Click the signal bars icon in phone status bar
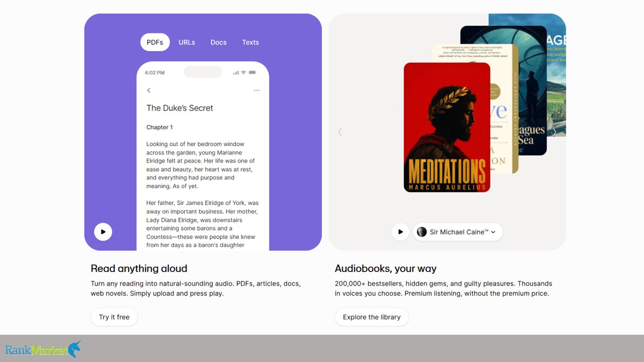 (x=236, y=73)
